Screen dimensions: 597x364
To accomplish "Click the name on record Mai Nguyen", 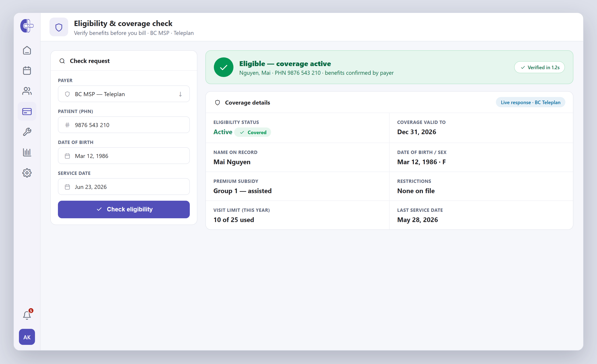I will pos(232,162).
